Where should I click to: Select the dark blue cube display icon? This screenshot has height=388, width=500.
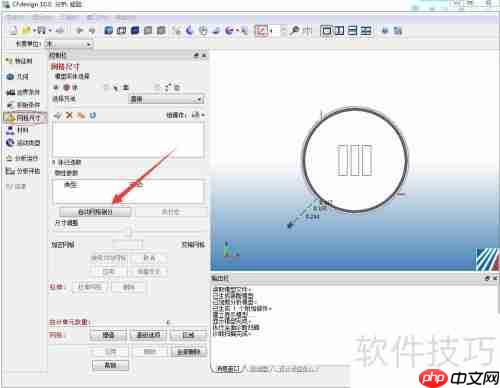pos(135,31)
